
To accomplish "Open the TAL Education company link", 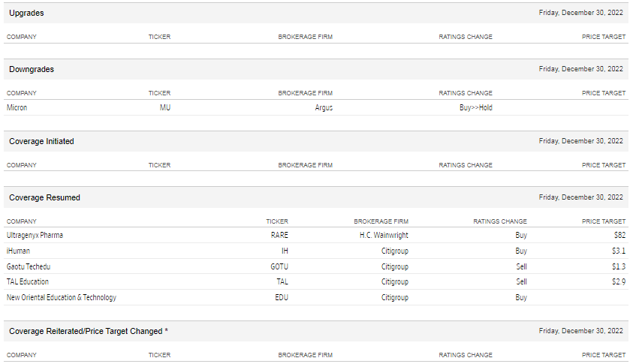I will pos(28,281).
